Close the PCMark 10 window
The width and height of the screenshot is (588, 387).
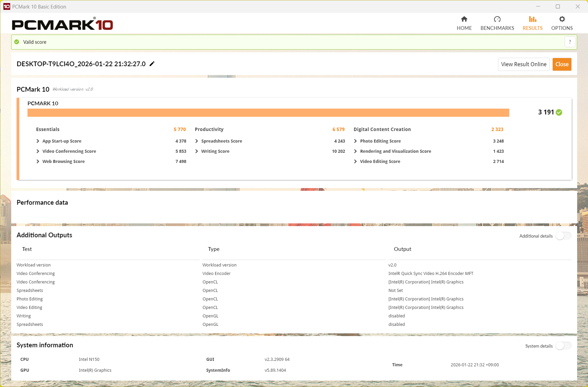(578, 6)
